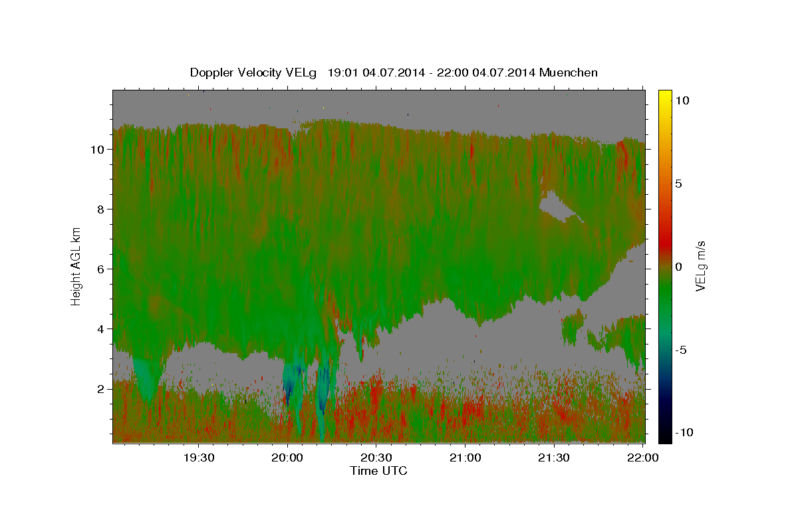Click the color bar label '10'
The width and height of the screenshot is (798, 532).
(x=683, y=100)
